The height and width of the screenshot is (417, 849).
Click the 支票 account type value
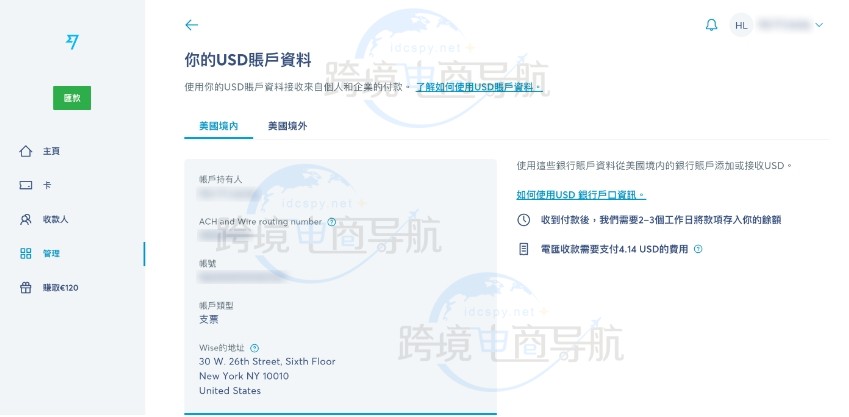coord(209,320)
